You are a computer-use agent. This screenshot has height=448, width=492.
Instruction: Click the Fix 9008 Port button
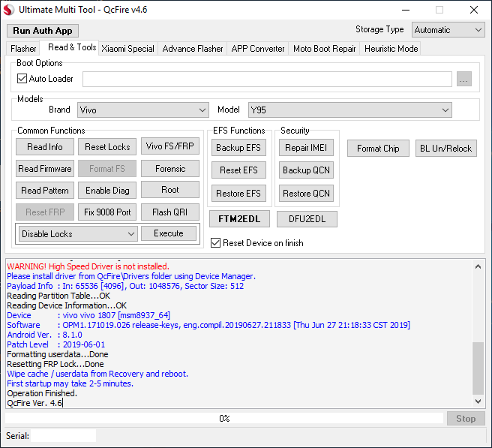pos(107,212)
